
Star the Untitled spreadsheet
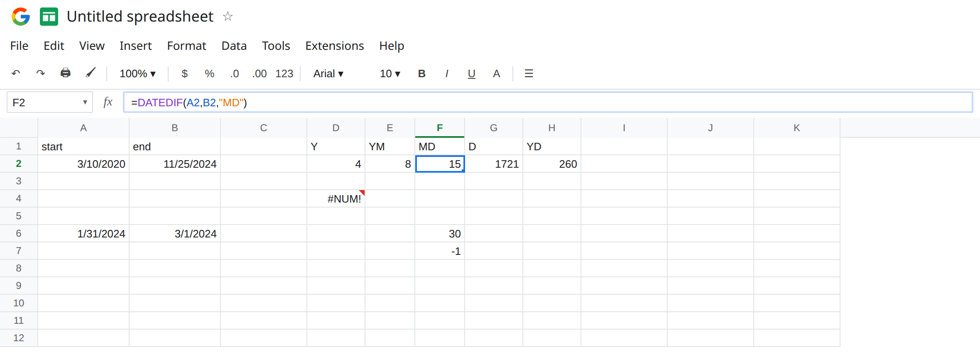228,17
